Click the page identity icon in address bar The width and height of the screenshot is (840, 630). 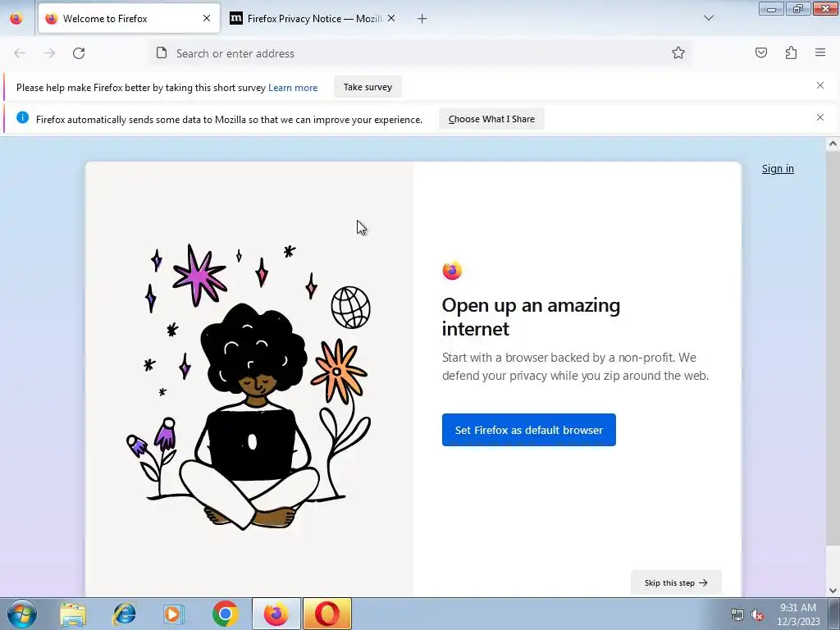point(162,52)
